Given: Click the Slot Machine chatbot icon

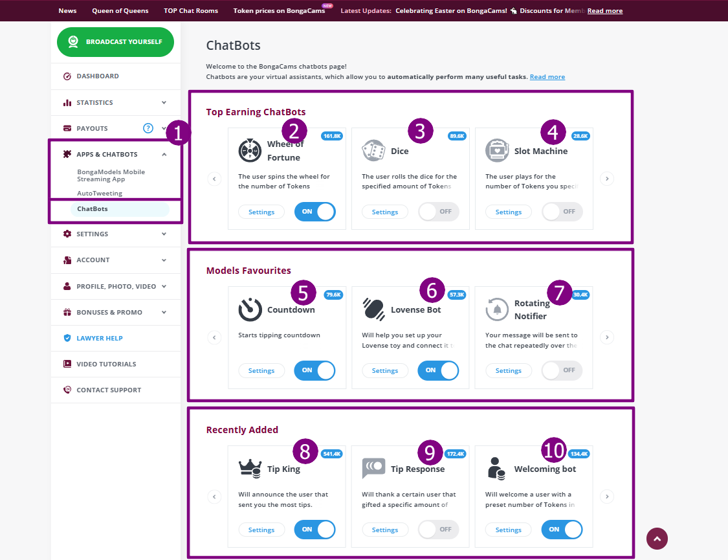Looking at the screenshot, I should (x=496, y=150).
